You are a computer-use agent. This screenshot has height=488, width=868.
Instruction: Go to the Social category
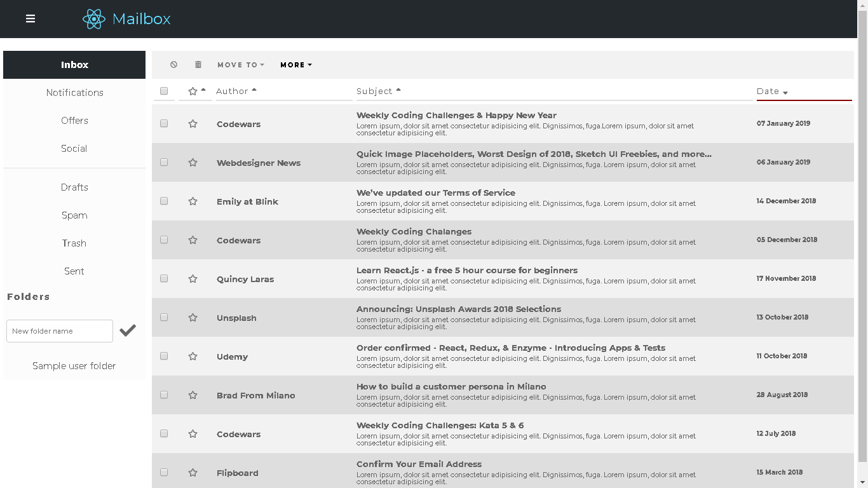point(74,149)
